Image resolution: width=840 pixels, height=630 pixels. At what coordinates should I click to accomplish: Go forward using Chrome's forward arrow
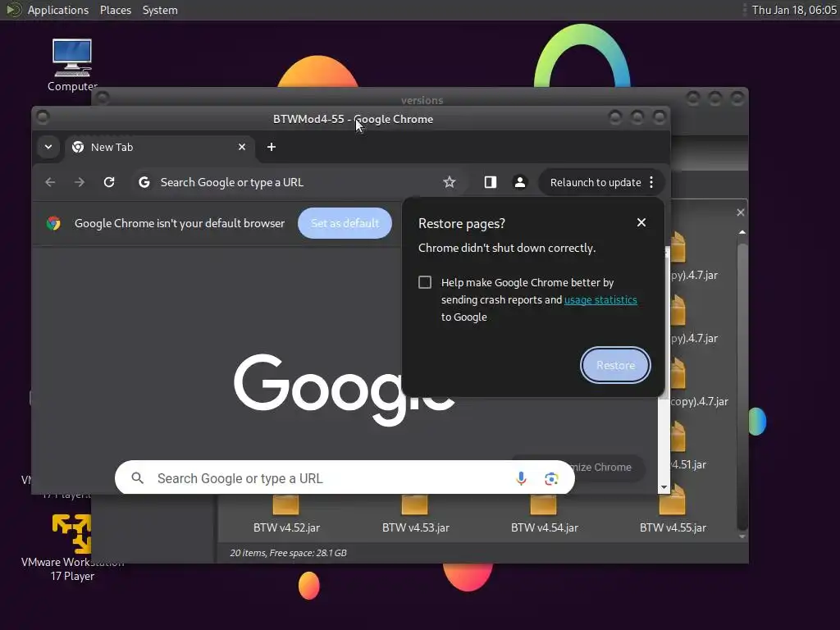[80, 182]
